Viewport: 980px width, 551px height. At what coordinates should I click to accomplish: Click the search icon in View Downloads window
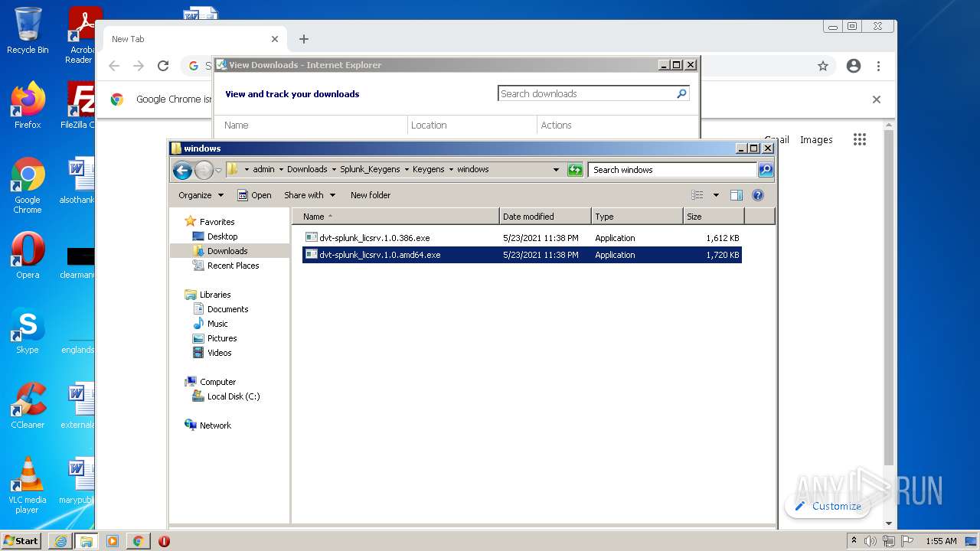click(x=681, y=93)
